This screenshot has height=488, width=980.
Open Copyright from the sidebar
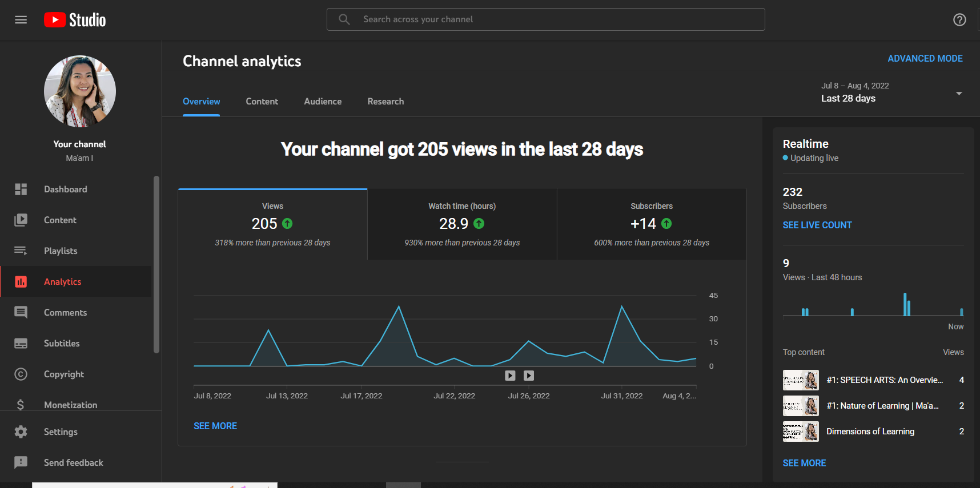pos(76,374)
